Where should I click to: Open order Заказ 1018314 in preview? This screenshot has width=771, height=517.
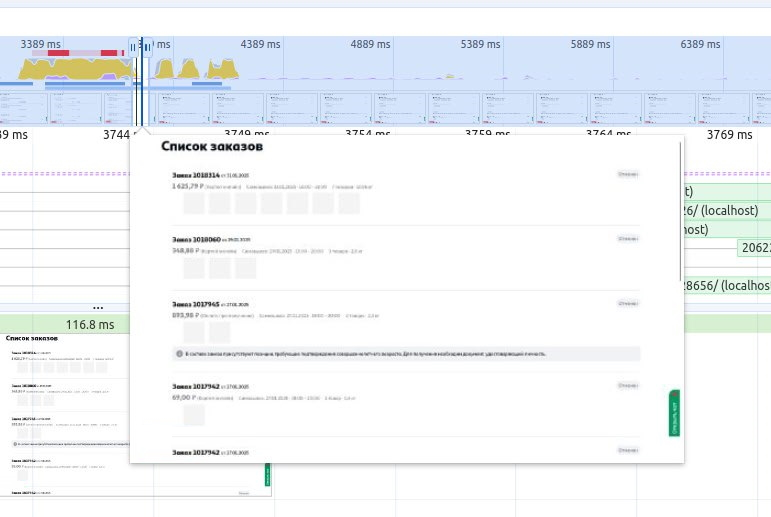pyautogui.click(x=196, y=175)
